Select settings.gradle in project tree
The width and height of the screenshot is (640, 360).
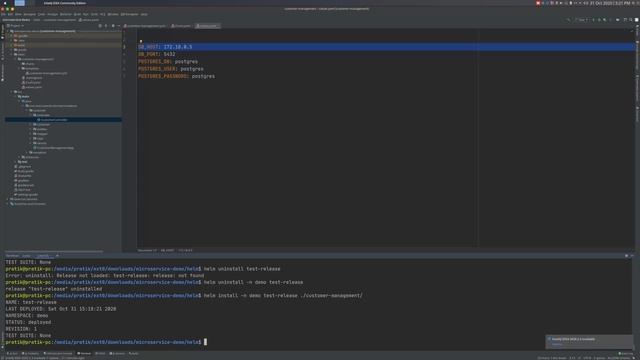coord(26,195)
